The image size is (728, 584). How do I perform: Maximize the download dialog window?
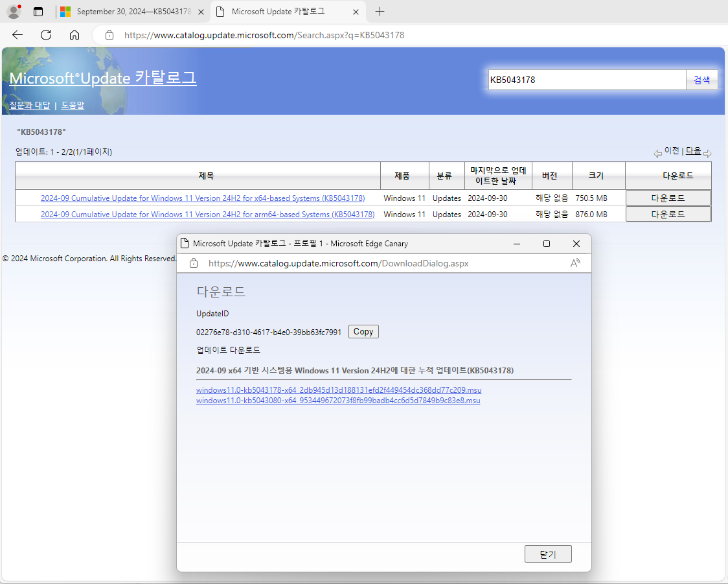547,244
